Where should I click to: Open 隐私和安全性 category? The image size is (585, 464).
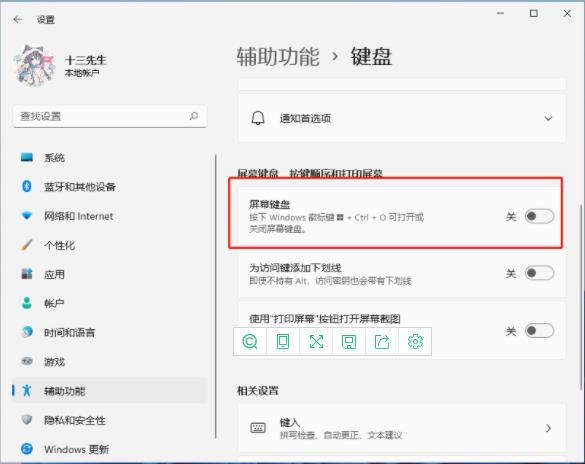[x=110, y=420]
